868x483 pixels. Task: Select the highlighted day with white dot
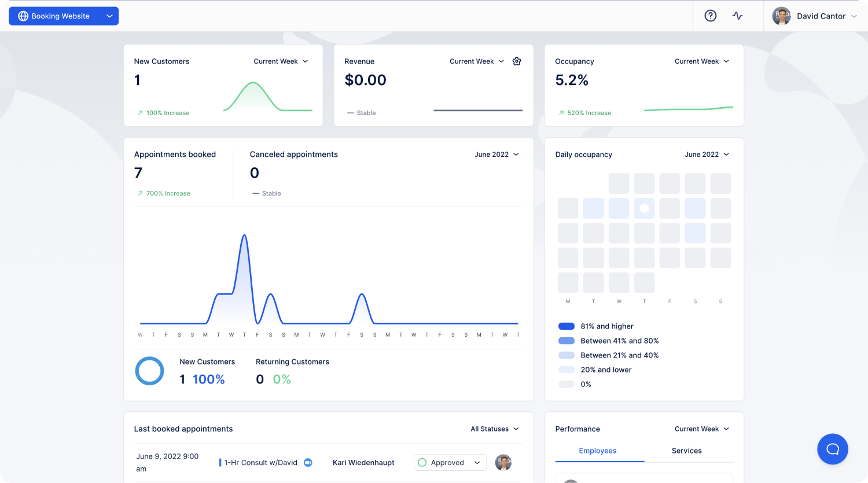click(644, 208)
